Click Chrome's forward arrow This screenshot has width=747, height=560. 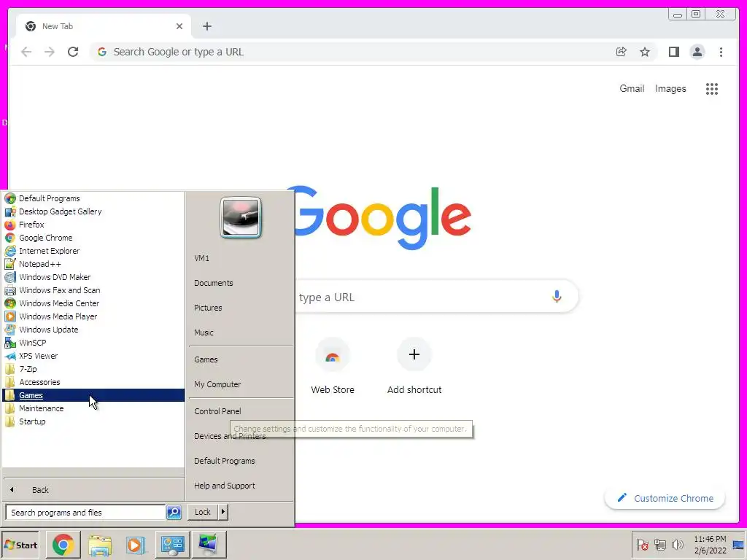click(x=50, y=52)
